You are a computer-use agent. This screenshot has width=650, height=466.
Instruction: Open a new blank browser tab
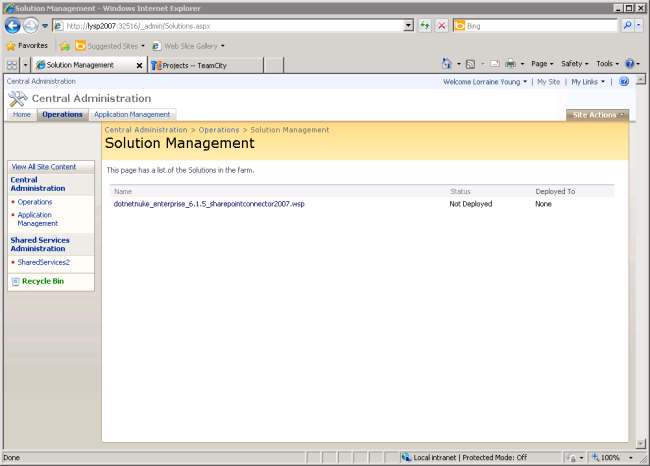tap(274, 66)
